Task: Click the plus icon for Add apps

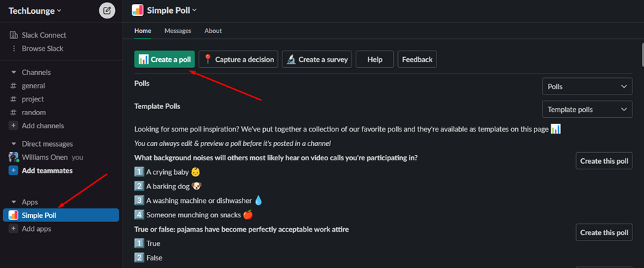Action: point(14,228)
